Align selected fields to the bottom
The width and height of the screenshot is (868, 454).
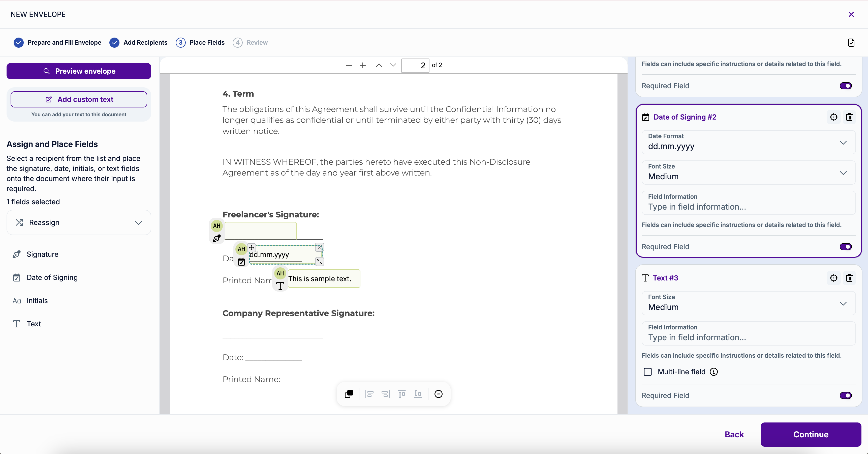click(418, 394)
